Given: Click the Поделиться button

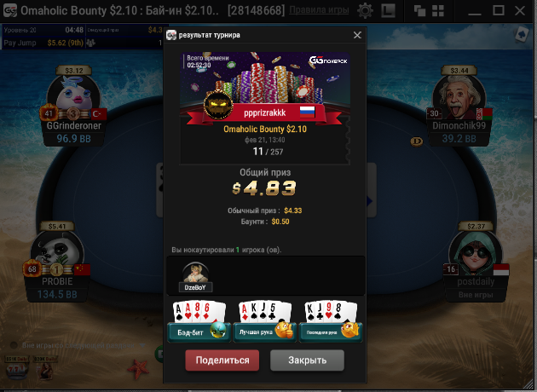Looking at the screenshot, I should pos(222,360).
